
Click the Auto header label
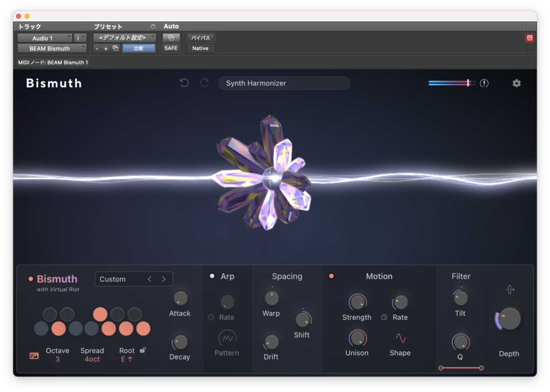coord(171,26)
